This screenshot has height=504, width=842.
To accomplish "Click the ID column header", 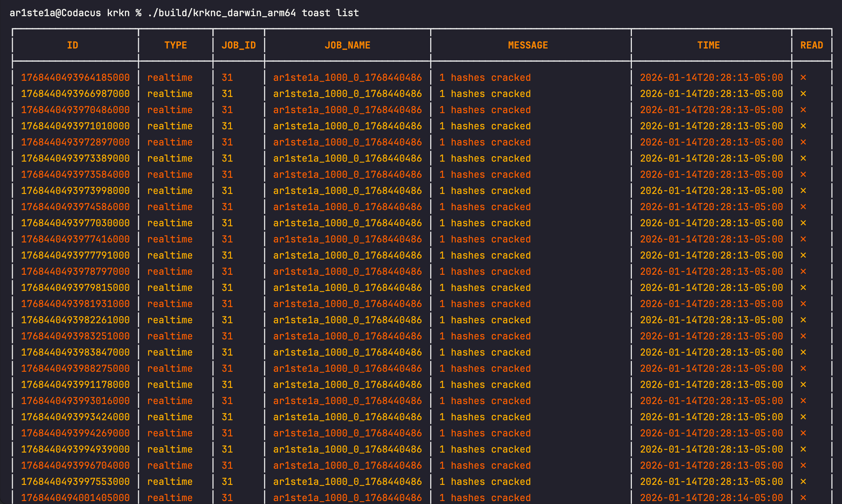I will 72,45.
